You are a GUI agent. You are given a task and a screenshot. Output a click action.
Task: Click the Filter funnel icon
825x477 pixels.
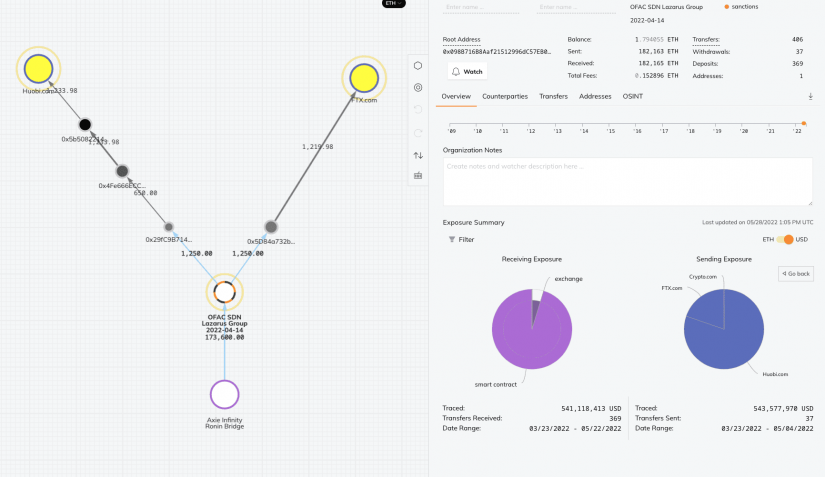click(x=451, y=239)
